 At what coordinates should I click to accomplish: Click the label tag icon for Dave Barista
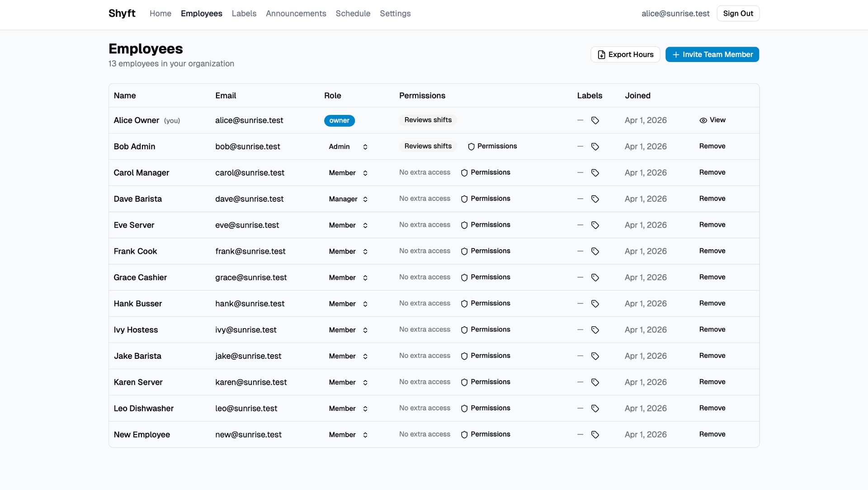(x=595, y=199)
